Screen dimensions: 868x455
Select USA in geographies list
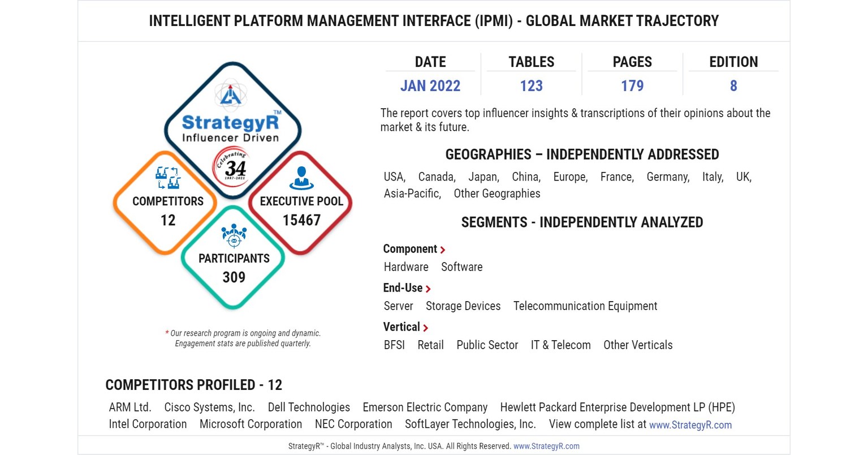(395, 177)
